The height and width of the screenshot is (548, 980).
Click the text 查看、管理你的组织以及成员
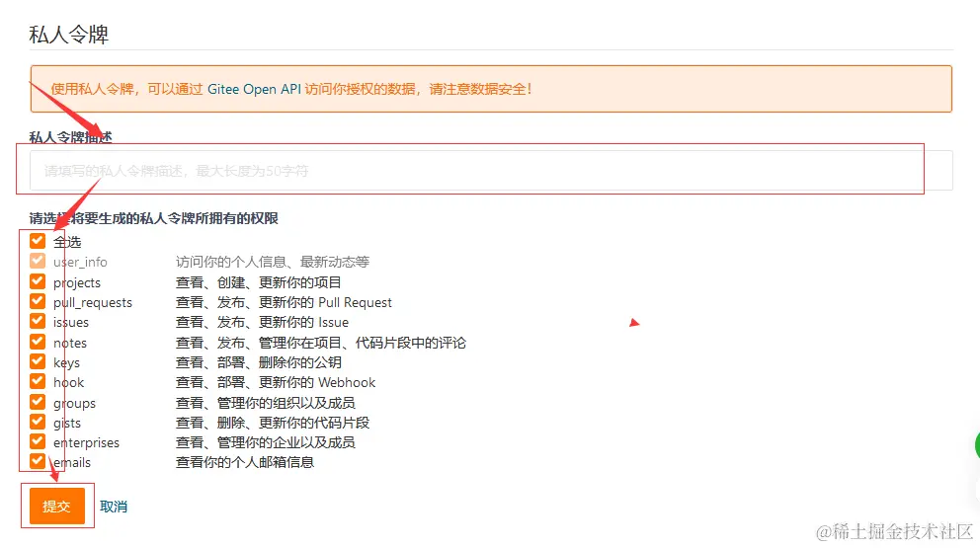[x=266, y=403]
